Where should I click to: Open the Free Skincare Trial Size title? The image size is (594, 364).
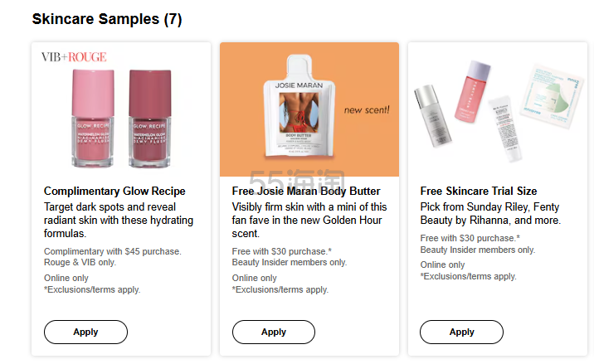click(479, 191)
